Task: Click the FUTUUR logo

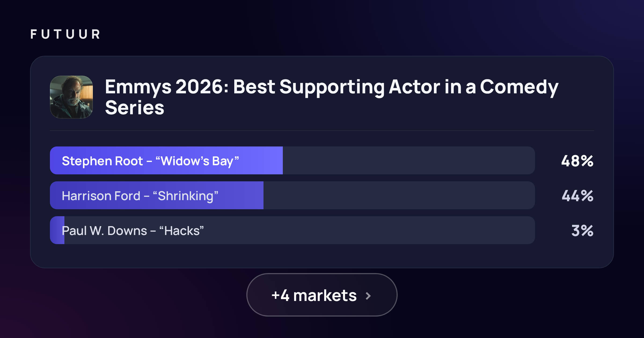Action: pos(65,34)
